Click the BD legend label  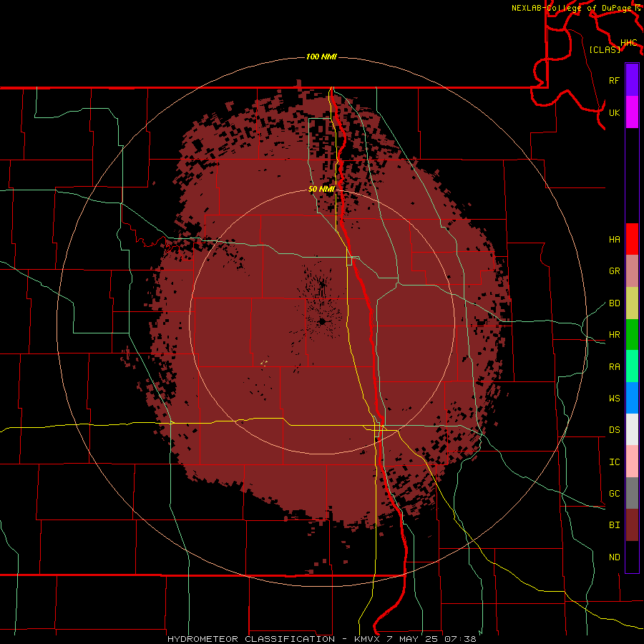point(614,303)
